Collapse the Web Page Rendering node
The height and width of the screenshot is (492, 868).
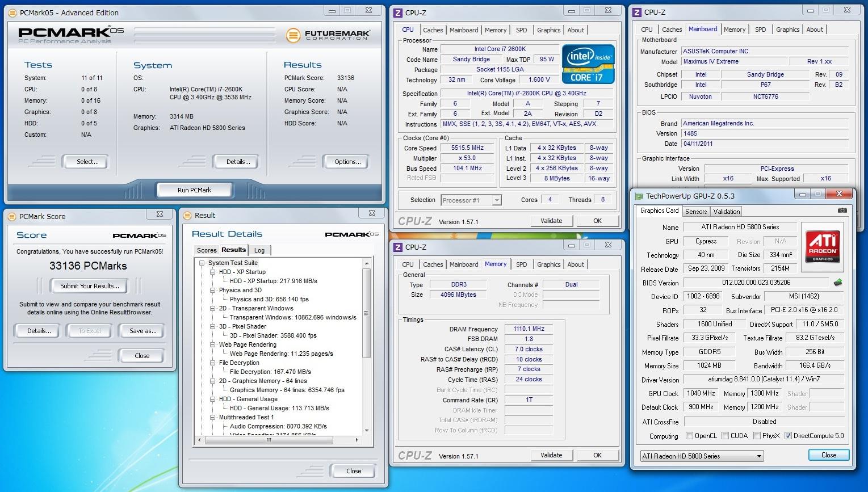click(x=213, y=344)
